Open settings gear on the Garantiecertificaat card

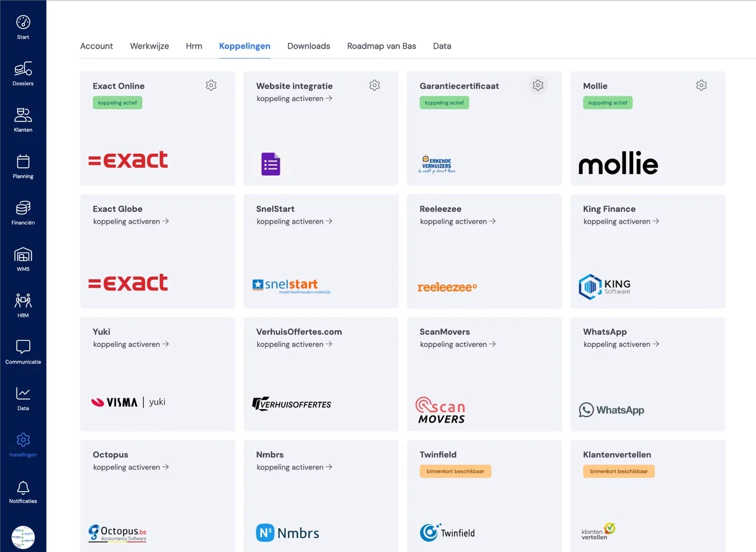pos(538,85)
